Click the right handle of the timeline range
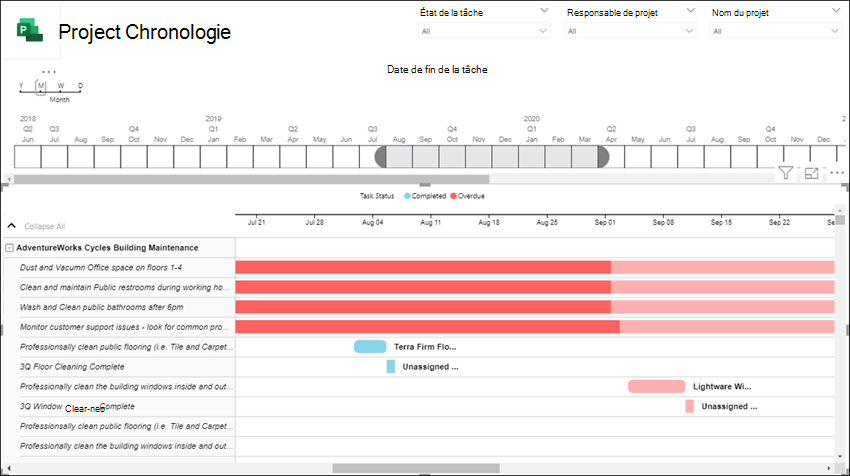This screenshot has height=476, width=850. click(603, 157)
